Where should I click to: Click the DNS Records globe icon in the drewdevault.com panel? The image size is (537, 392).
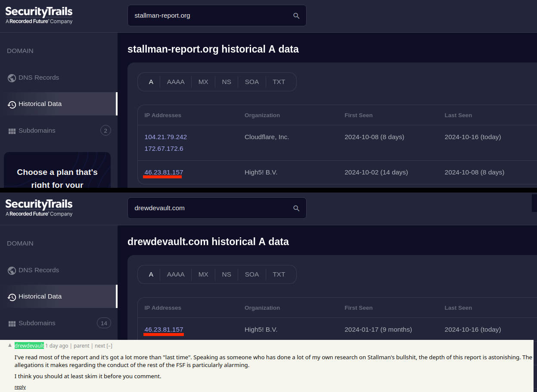click(x=12, y=271)
